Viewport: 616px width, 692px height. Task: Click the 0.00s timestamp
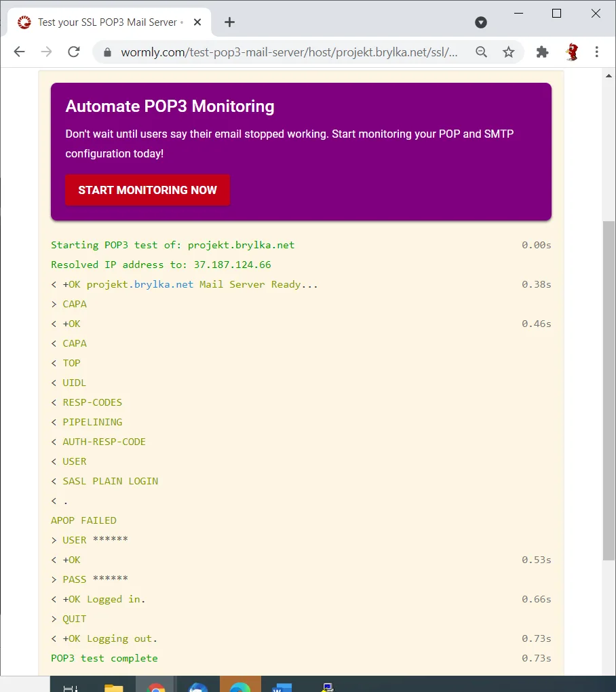tap(537, 246)
